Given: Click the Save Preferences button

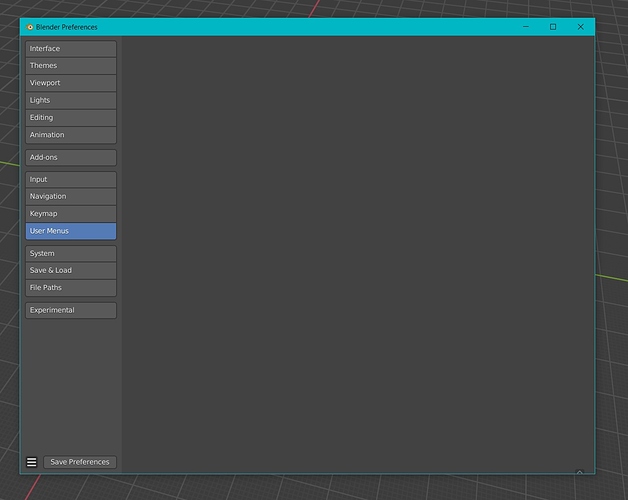Looking at the screenshot, I should click(x=80, y=462).
